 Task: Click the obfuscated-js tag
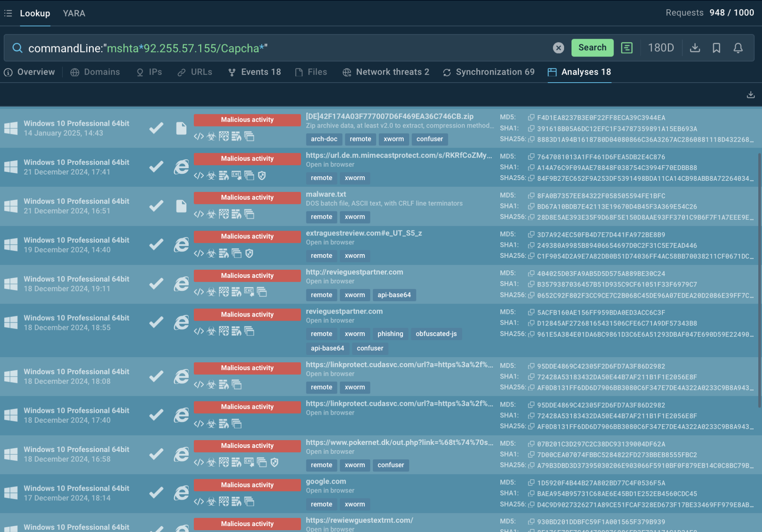[436, 334]
